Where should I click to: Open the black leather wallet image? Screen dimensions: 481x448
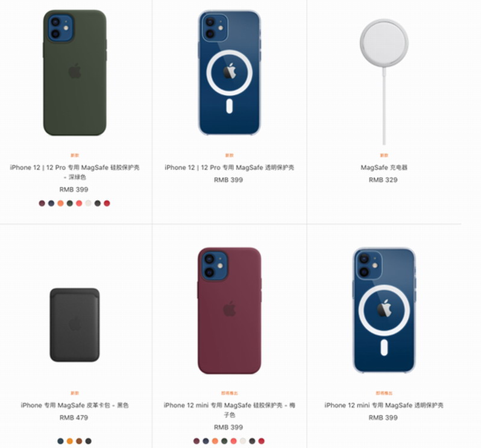click(x=75, y=324)
